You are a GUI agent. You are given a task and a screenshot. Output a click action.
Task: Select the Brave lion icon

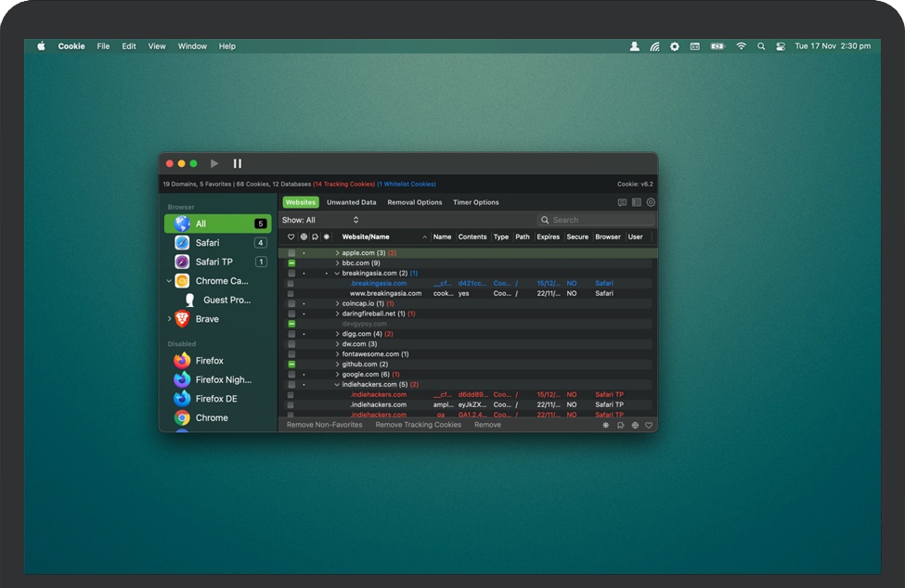tap(182, 319)
